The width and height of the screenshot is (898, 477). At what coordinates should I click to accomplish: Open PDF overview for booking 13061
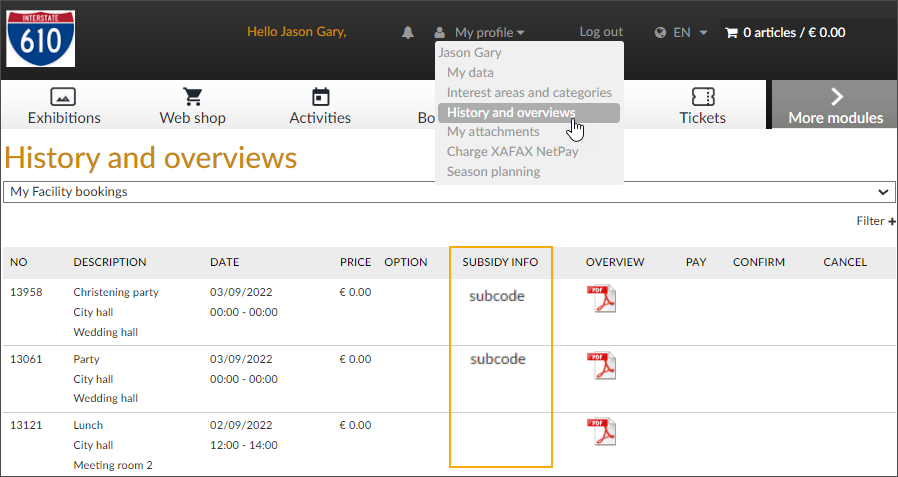point(601,365)
